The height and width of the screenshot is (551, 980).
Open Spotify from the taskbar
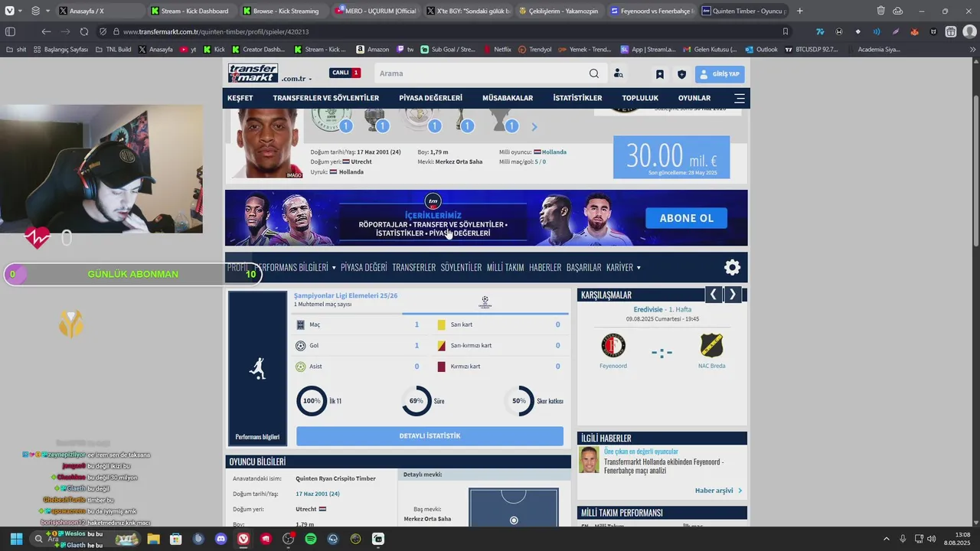(311, 539)
